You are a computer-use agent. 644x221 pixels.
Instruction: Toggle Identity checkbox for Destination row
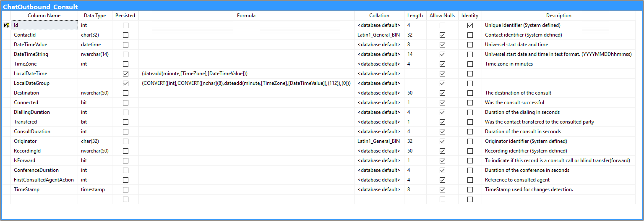click(x=470, y=93)
